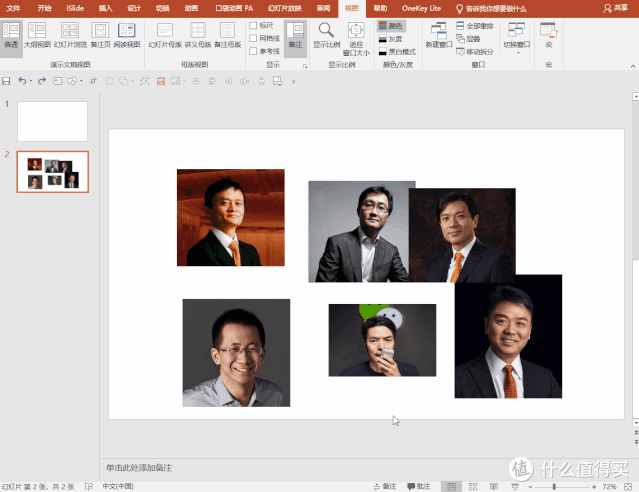Click the notes pane placeholder text
The height and width of the screenshot is (492, 639).
pyautogui.click(x=139, y=468)
